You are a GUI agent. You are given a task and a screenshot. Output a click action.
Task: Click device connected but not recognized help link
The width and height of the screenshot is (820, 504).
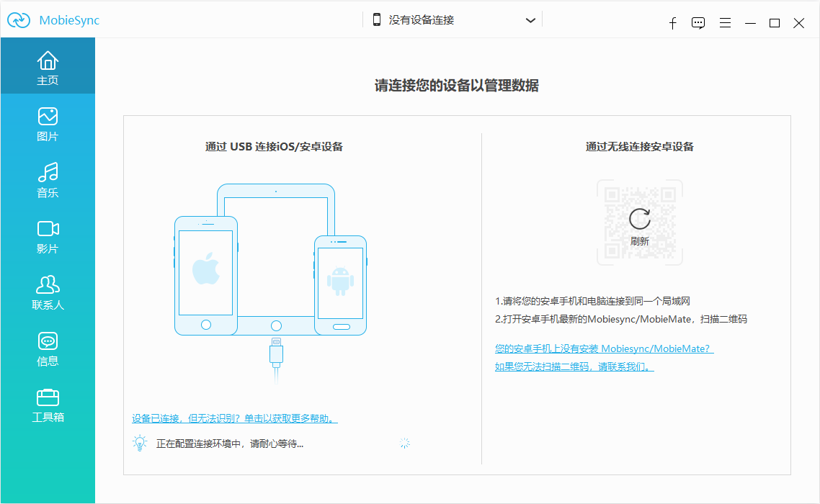pos(234,418)
